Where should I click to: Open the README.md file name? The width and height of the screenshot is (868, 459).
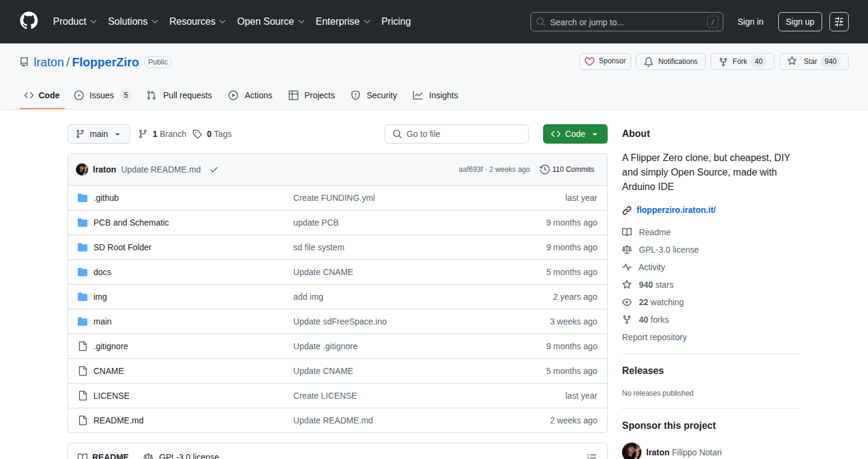point(118,420)
